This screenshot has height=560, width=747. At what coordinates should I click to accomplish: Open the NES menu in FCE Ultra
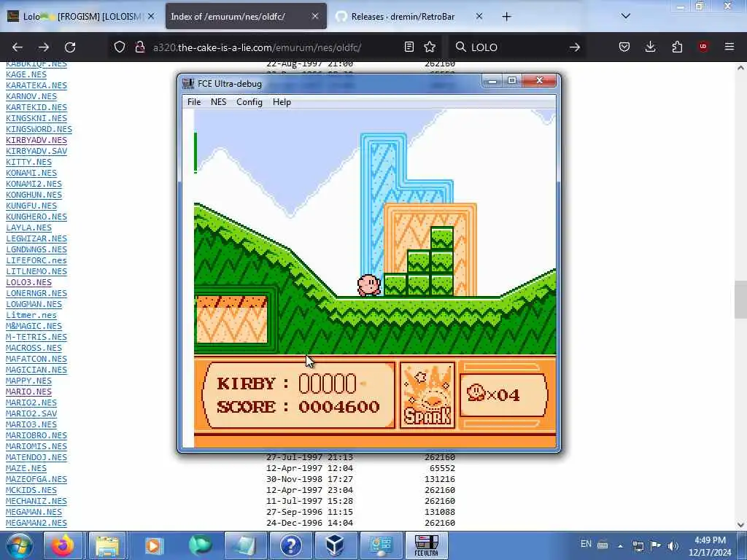click(x=219, y=102)
